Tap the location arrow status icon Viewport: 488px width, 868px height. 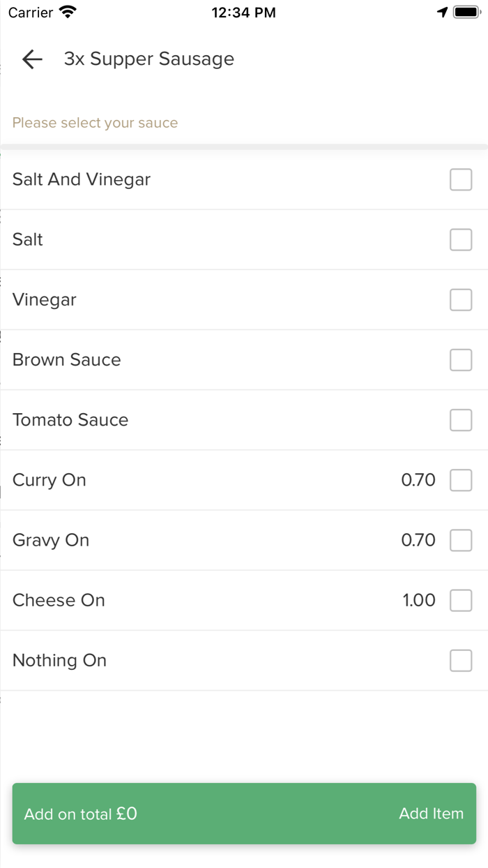442,12
